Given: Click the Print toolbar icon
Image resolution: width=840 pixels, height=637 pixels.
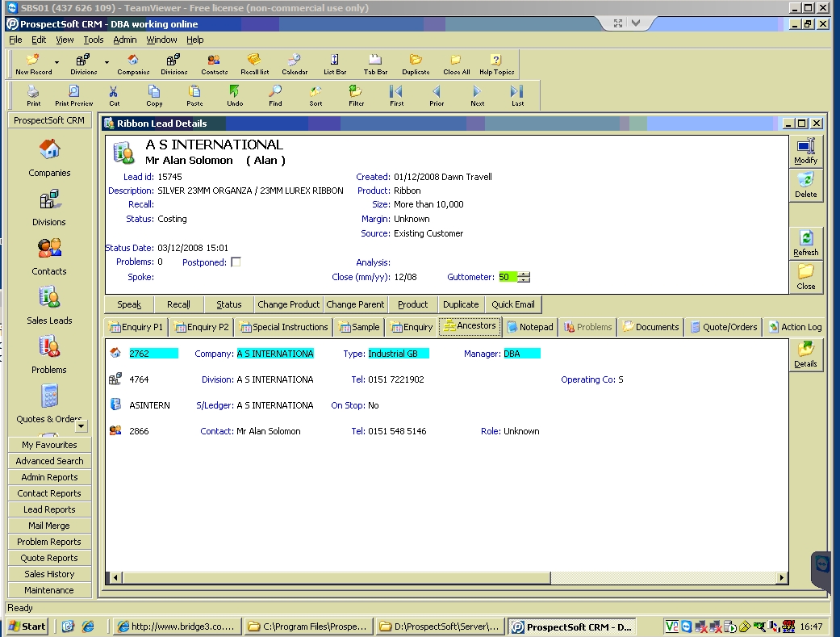Looking at the screenshot, I should click(34, 95).
